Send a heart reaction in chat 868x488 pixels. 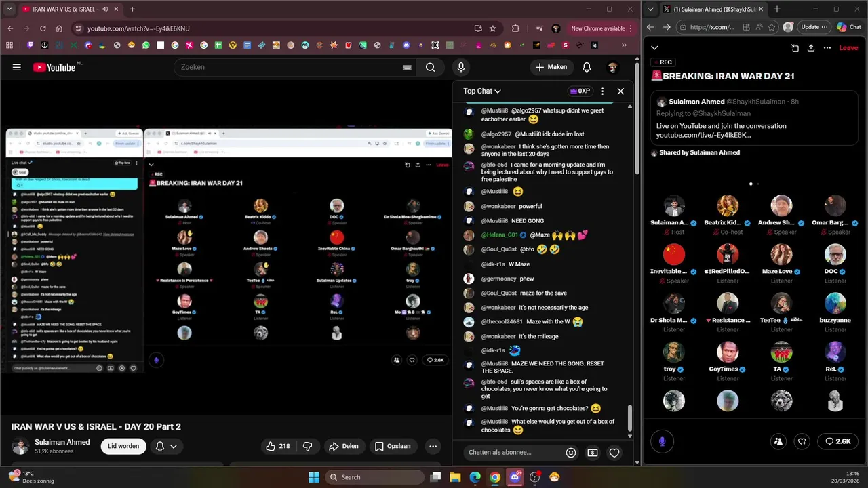pos(614,453)
